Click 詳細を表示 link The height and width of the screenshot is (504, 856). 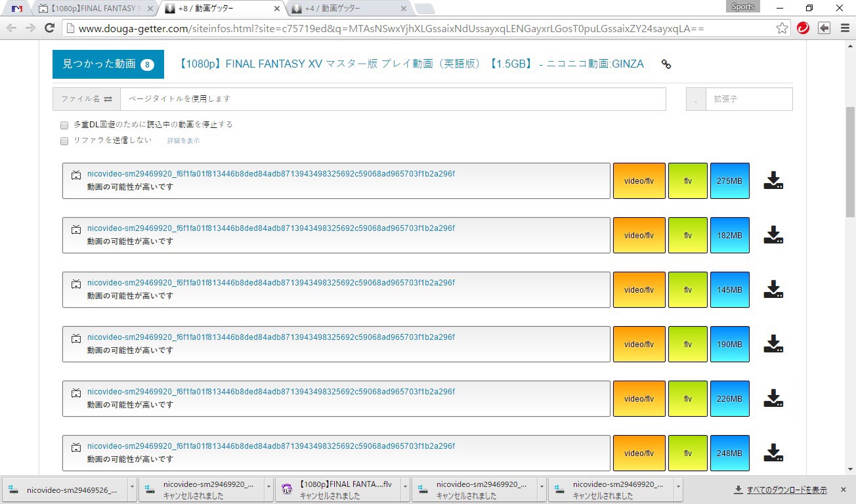pos(183,141)
